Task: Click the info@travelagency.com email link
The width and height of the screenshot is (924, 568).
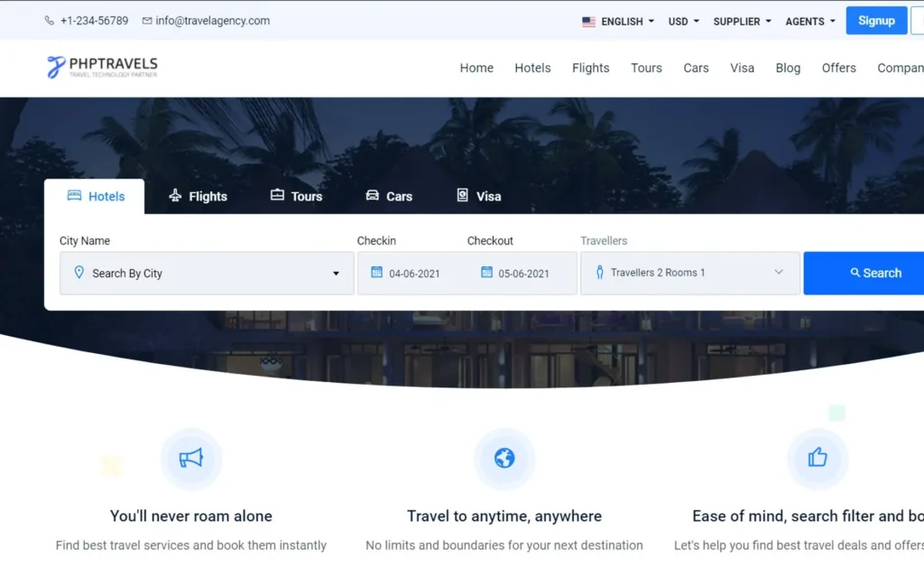Action: 213,21
